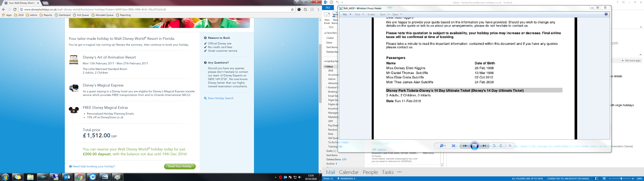Collapse the bold Inbox folder tree
This screenshot has width=644, height=181.
pos(325,67)
